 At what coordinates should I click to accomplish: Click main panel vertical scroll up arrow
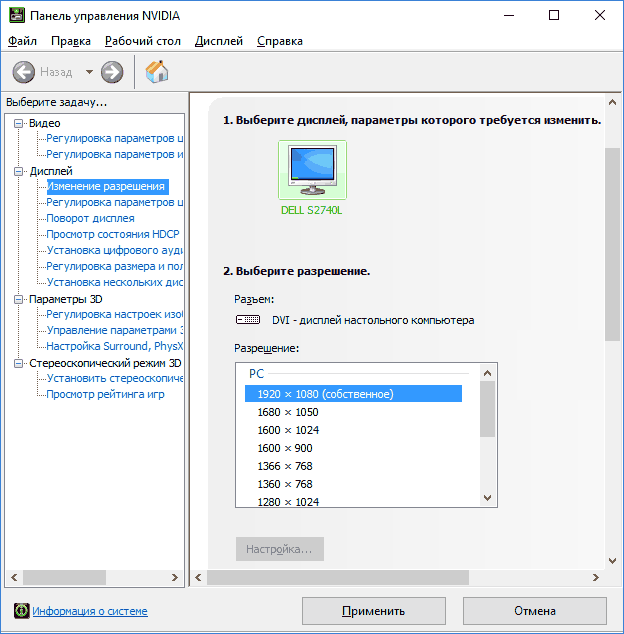click(612, 102)
